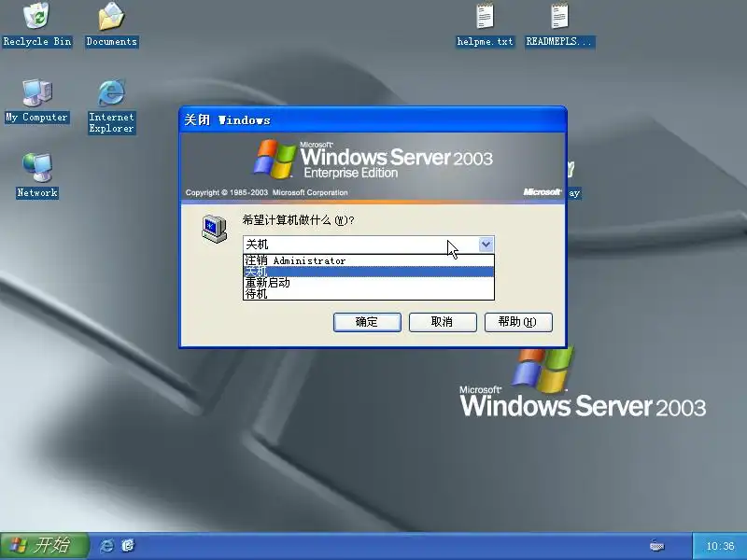This screenshot has width=747, height=560.
Task: Click Internet Explorer in the quick launch bar
Action: pyautogui.click(x=106, y=545)
